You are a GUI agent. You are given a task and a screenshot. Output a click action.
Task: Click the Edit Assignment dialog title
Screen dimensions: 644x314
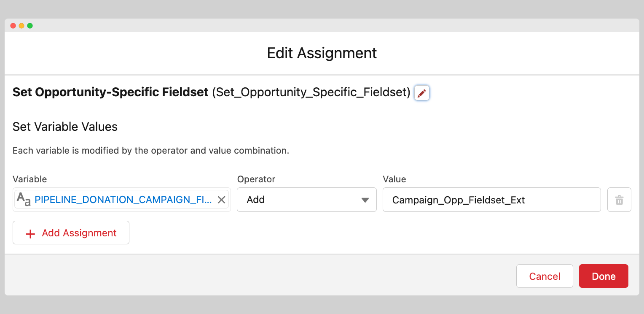[322, 53]
